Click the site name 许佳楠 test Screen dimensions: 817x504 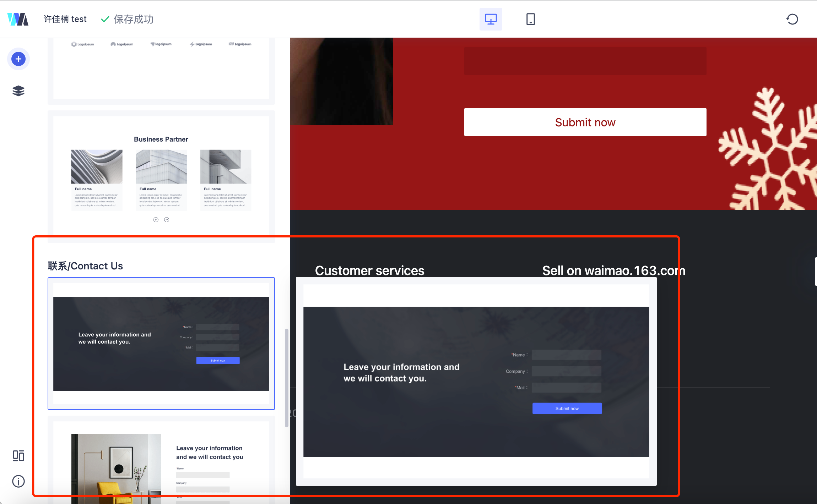pyautogui.click(x=65, y=19)
